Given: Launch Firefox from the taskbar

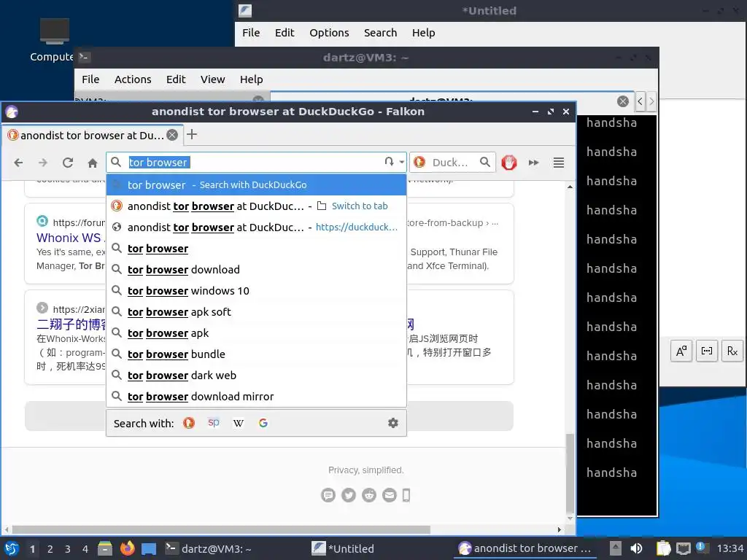Looking at the screenshot, I should 127,548.
